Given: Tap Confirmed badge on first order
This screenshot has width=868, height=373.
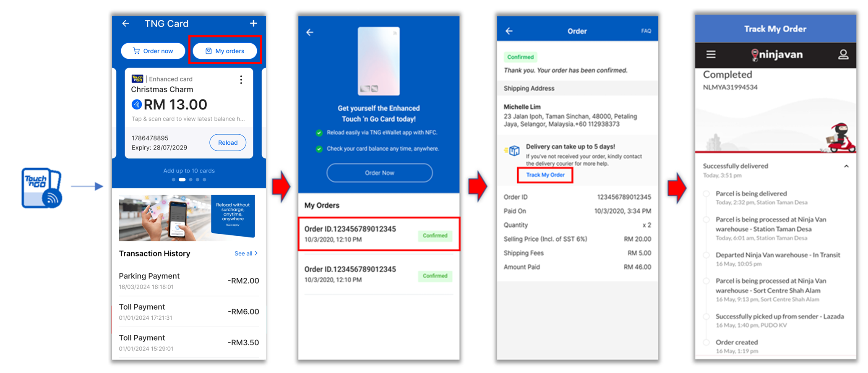Looking at the screenshot, I should tap(435, 236).
